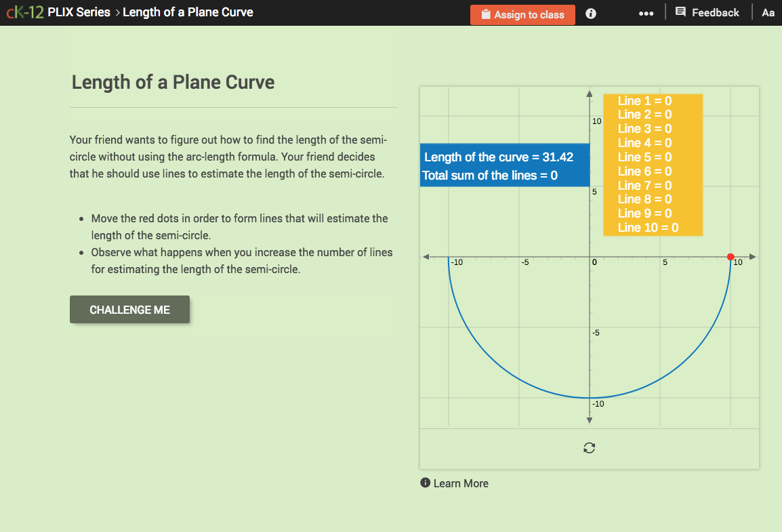Click the Learn More info icon
Image resolution: width=782 pixels, height=532 pixels.
click(x=425, y=483)
